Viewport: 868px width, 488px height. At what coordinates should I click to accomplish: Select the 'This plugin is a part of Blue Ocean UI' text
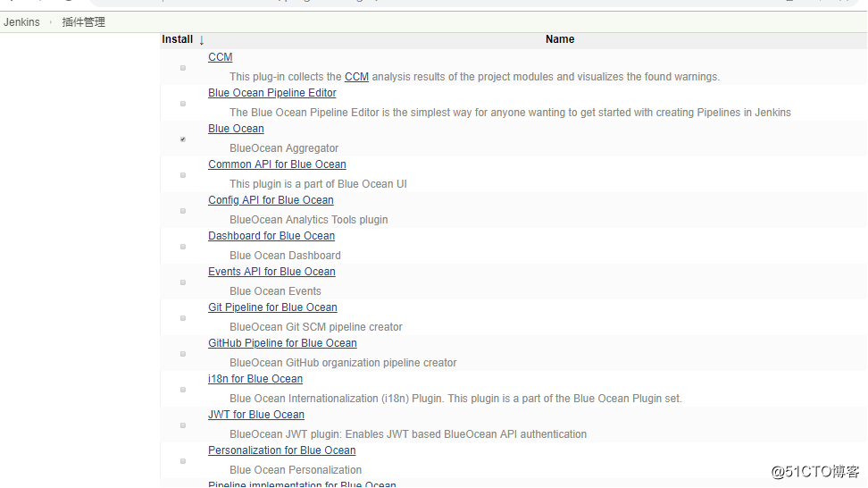coord(318,184)
